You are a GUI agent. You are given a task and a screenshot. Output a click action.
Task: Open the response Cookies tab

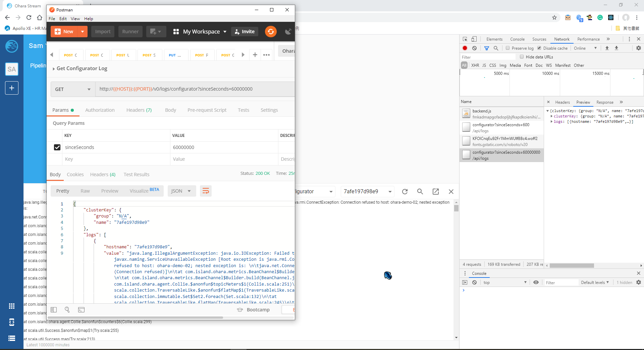pos(75,174)
